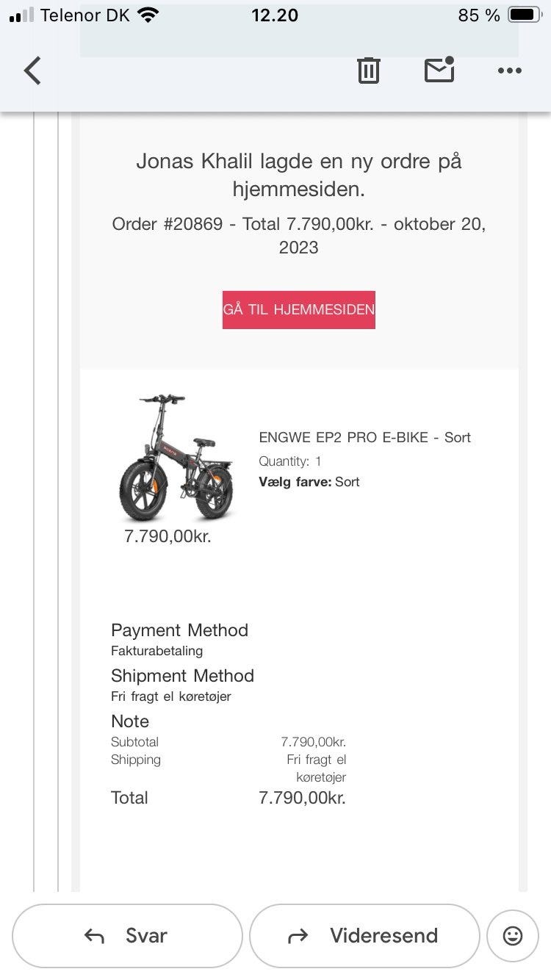Tap the Svar reply button
This screenshot has width=551, height=980.
point(127,935)
